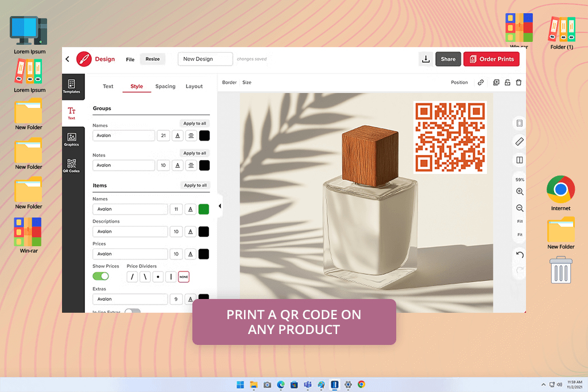Open the Size options above the canvas
Image resolution: width=588 pixels, height=392 pixels.
(247, 83)
